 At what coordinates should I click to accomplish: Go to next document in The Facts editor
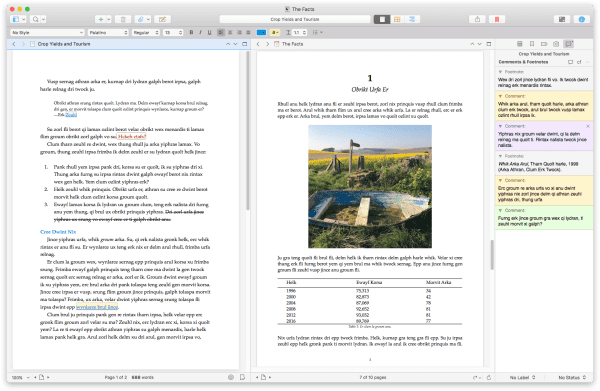pos(479,44)
